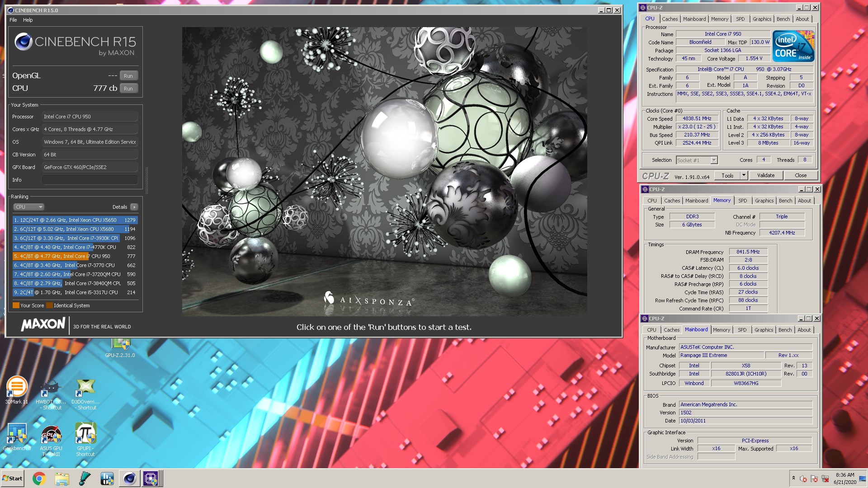Click the MAXON logo
Image resolution: width=868 pixels, height=488 pixels.
43,324
